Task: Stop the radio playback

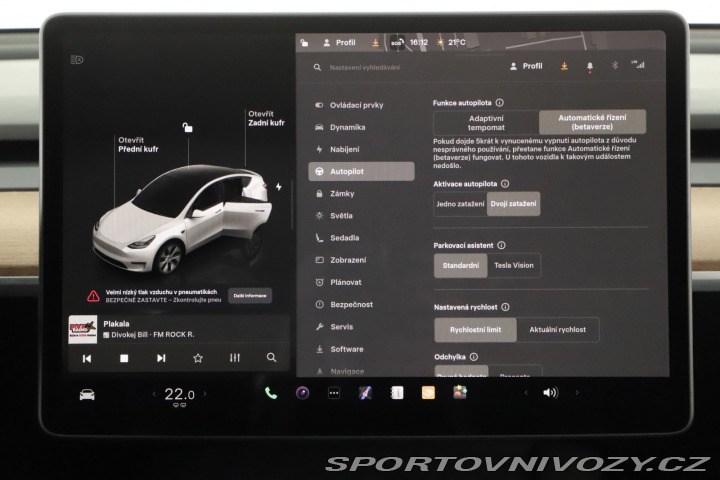Action: tap(124, 358)
